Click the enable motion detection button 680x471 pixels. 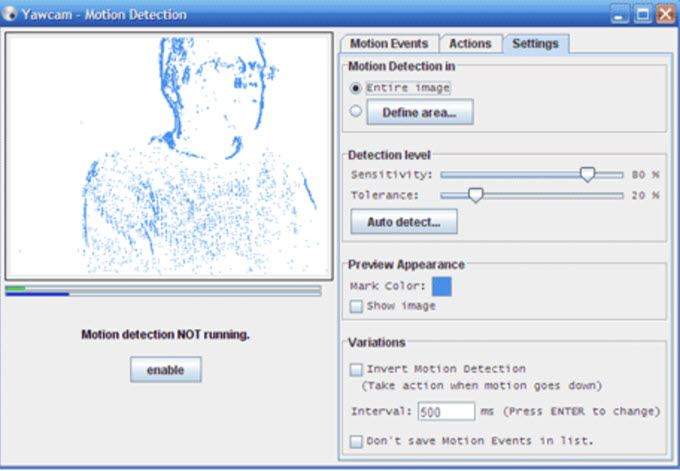166,370
